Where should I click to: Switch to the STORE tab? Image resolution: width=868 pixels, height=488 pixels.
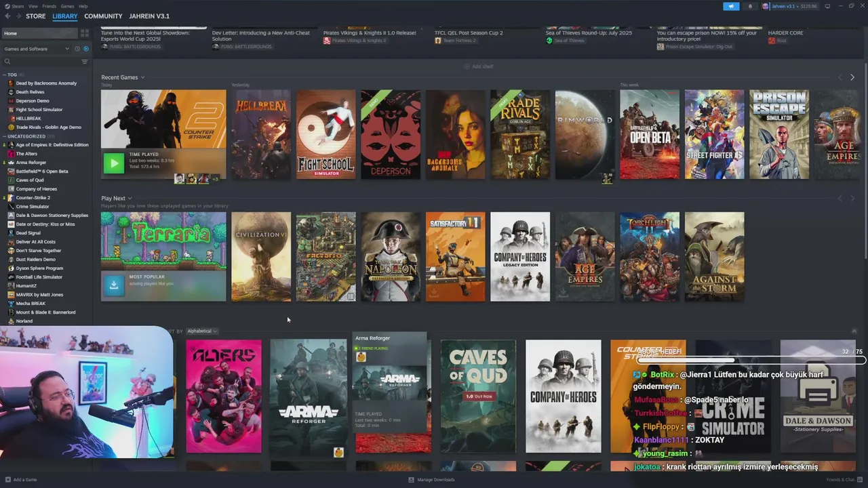tap(36, 16)
